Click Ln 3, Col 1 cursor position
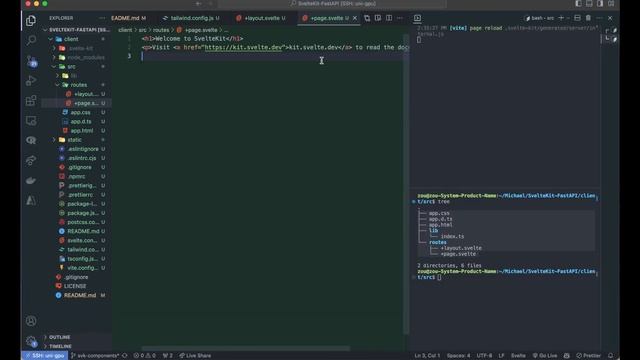 pos(427,356)
